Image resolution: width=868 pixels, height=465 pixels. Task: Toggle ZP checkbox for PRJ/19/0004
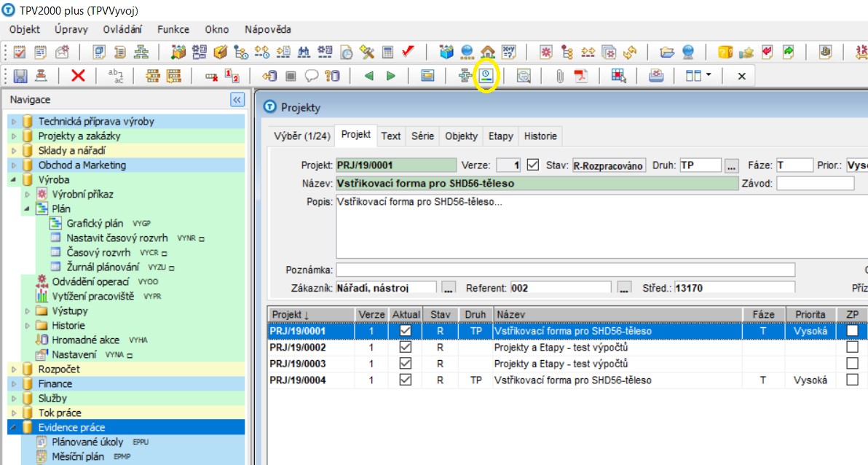click(x=853, y=380)
